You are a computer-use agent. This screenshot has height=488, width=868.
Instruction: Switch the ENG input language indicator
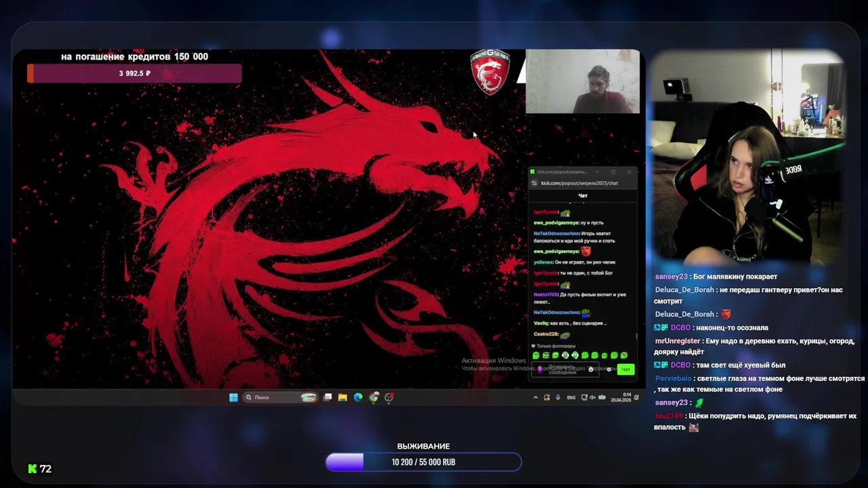pyautogui.click(x=571, y=398)
